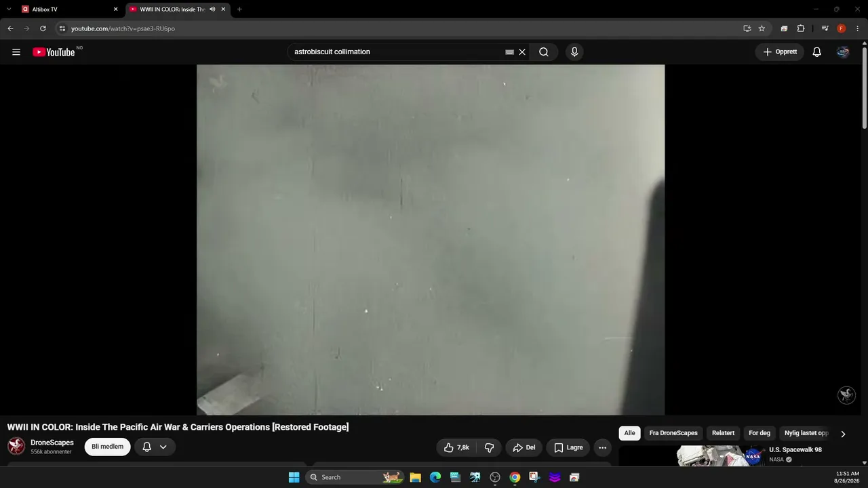Filter by For deg chip
This screenshot has height=488, width=868.
759,433
